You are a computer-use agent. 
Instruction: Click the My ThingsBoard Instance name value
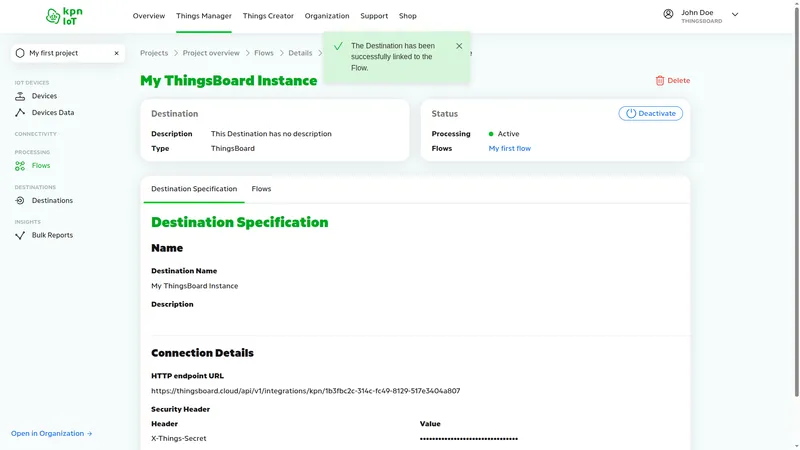(x=194, y=286)
